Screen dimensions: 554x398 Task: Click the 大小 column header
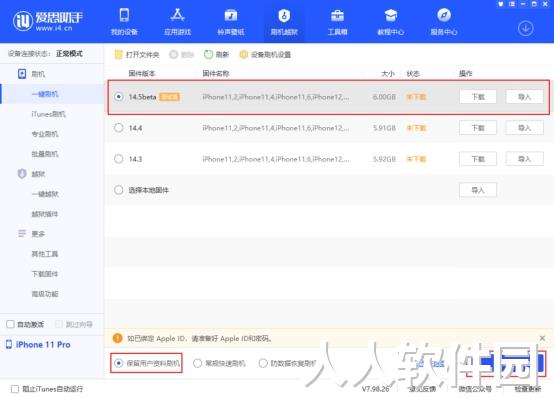tap(388, 74)
